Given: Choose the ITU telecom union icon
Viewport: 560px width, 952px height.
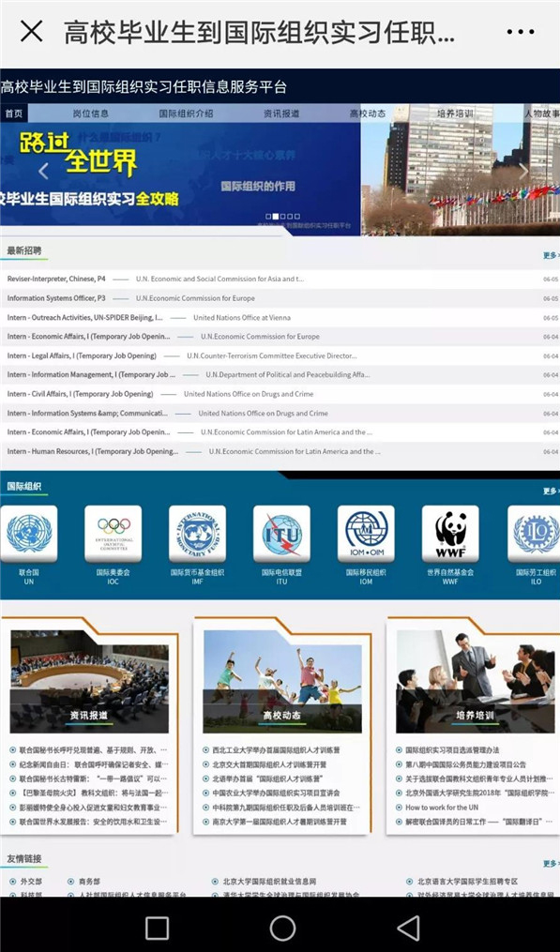Looking at the screenshot, I should pos(281,534).
